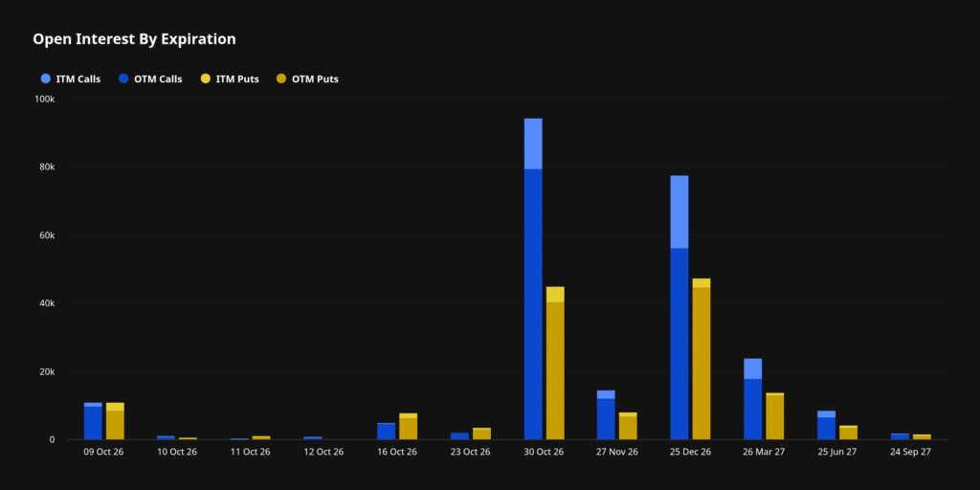The width and height of the screenshot is (980, 490).
Task: Click the '25 Dec 26' axis label
Action: pyautogui.click(x=691, y=452)
